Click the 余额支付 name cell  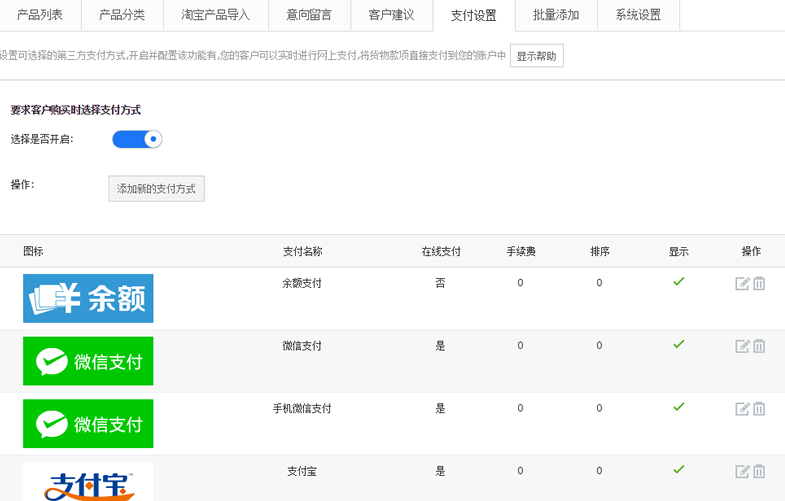pos(302,283)
